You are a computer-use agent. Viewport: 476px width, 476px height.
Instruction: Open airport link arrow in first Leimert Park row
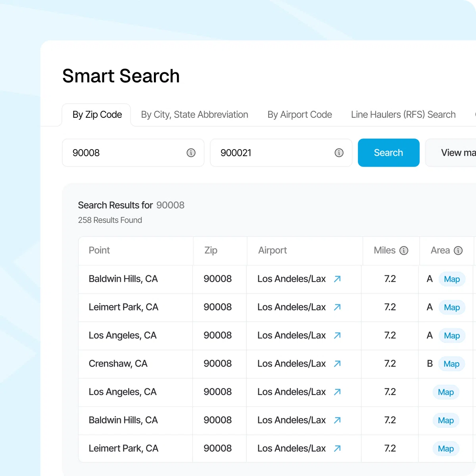(x=337, y=307)
